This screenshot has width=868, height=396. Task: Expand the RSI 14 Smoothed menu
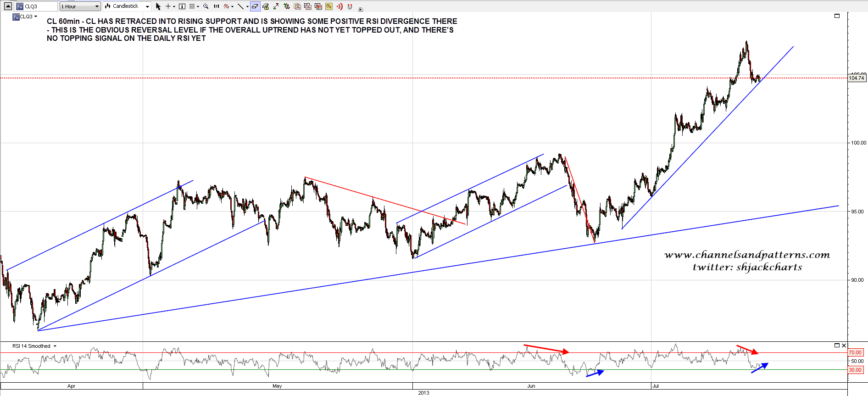[55, 346]
